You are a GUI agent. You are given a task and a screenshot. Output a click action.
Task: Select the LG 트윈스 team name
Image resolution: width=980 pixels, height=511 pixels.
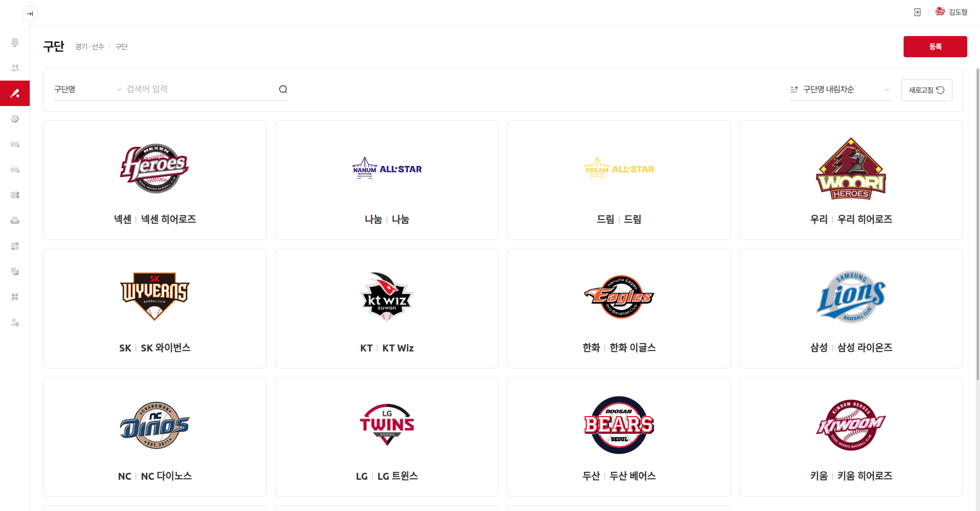[x=398, y=476]
